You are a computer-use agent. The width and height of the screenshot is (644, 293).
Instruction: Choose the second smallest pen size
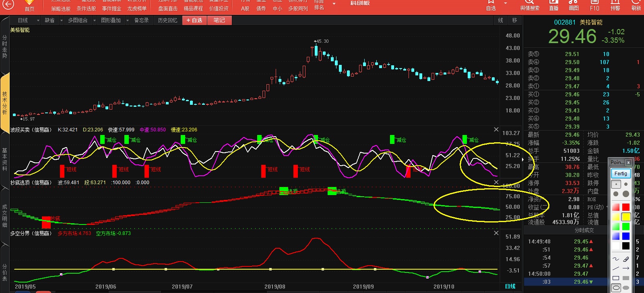click(x=626, y=184)
